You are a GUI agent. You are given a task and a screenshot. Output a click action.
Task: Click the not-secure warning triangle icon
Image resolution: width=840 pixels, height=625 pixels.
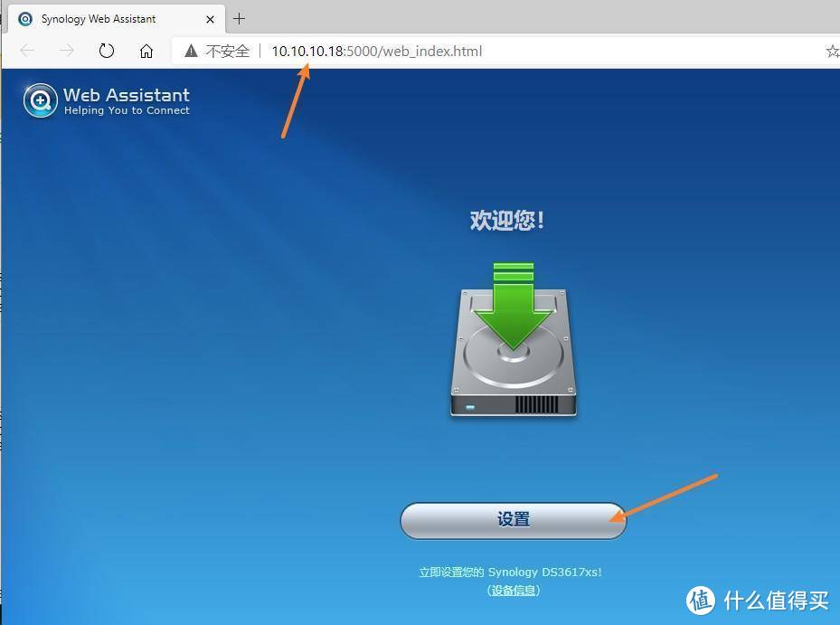[191, 51]
